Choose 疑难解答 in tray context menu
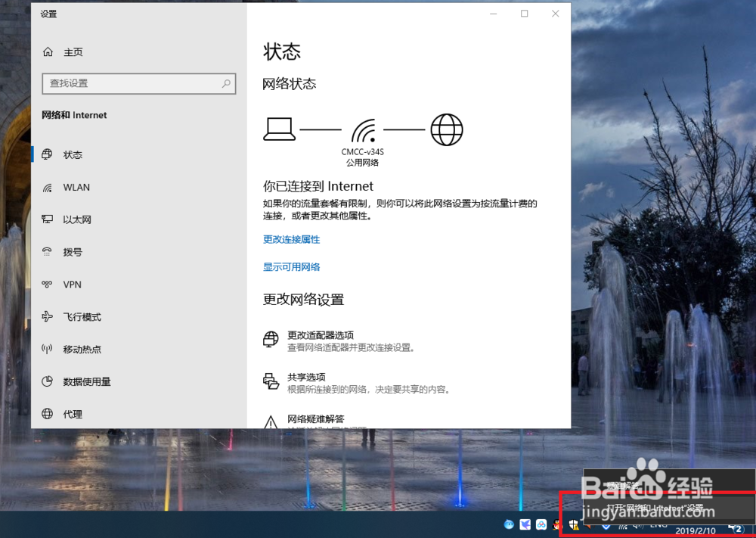The height and width of the screenshot is (538, 756). click(669, 485)
